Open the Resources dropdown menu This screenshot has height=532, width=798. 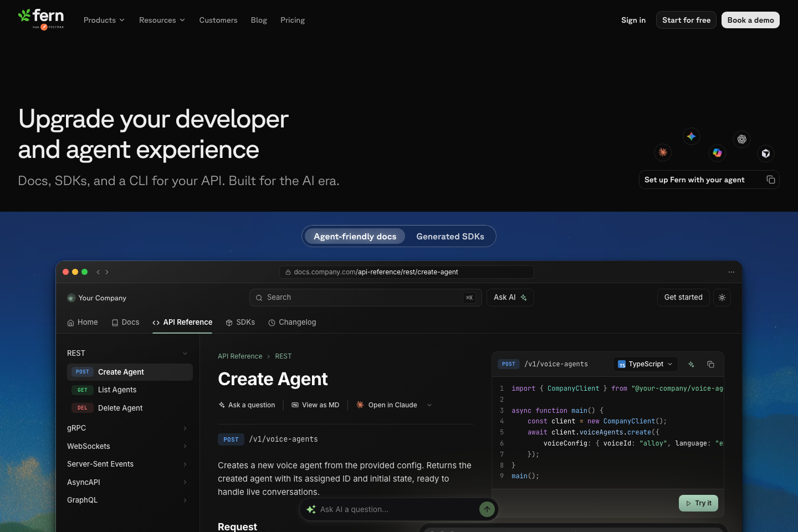[x=162, y=20]
